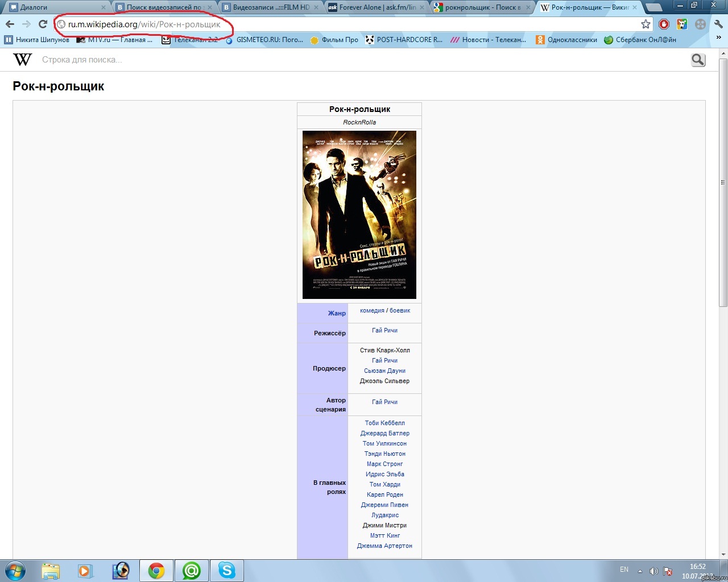Open the Том Харди actor link
The width and height of the screenshot is (728, 582).
(384, 484)
